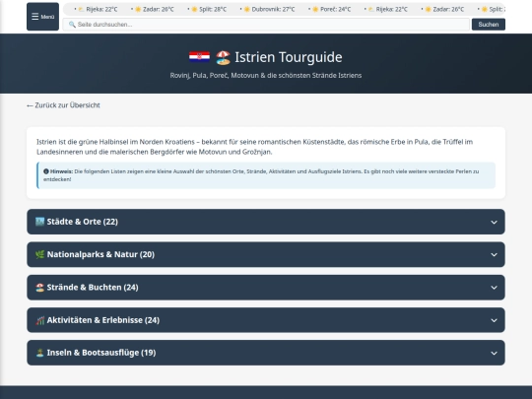Click the chevron on Städte & Orte row

[x=494, y=223]
